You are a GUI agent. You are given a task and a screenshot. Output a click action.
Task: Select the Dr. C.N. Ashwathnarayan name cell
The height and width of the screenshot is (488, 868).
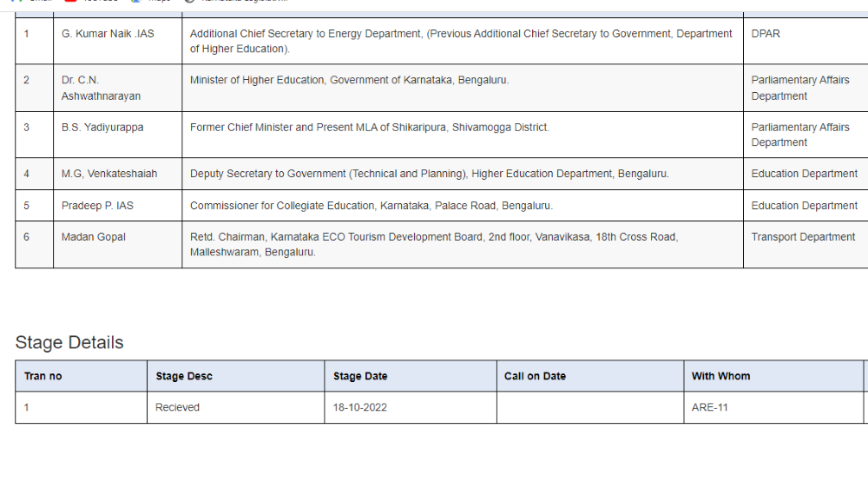point(101,88)
